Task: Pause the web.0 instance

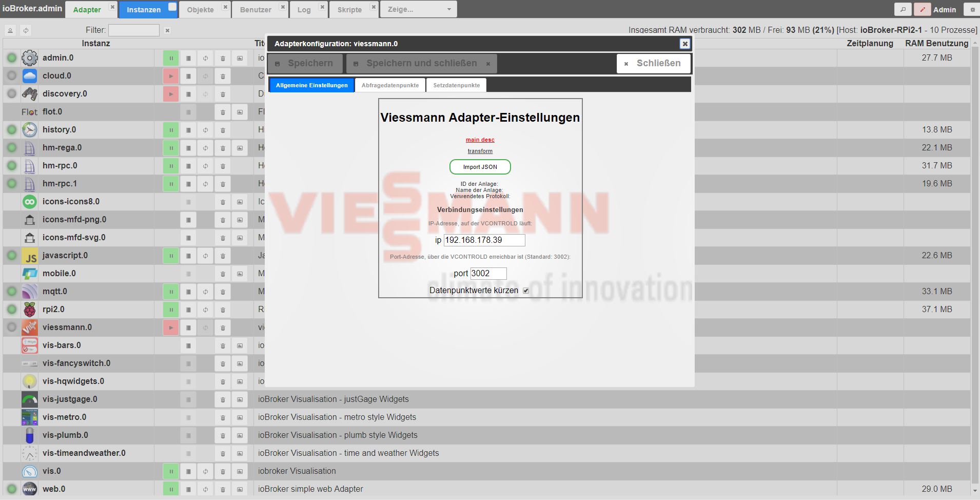Action: (x=171, y=489)
